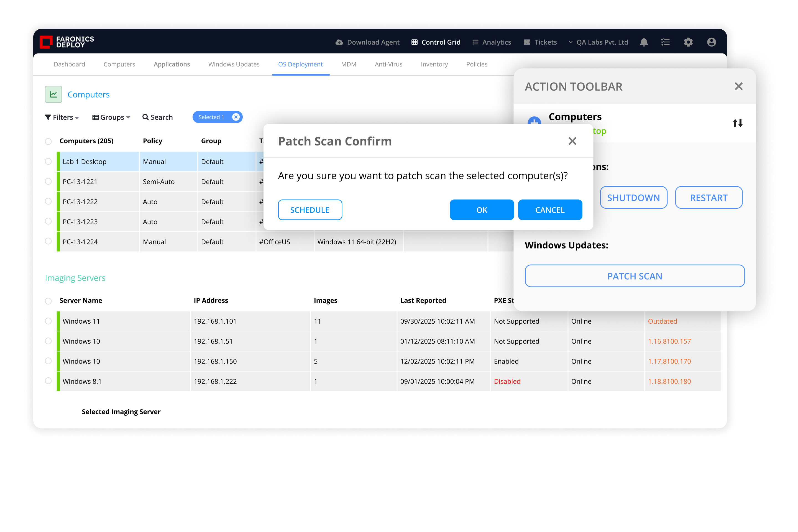
Task: Click OK in Patch Scan Confirm
Action: pos(482,210)
